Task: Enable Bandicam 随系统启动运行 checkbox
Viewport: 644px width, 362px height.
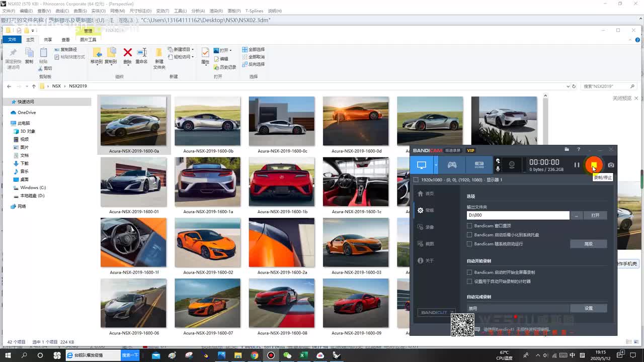Action: point(469,244)
